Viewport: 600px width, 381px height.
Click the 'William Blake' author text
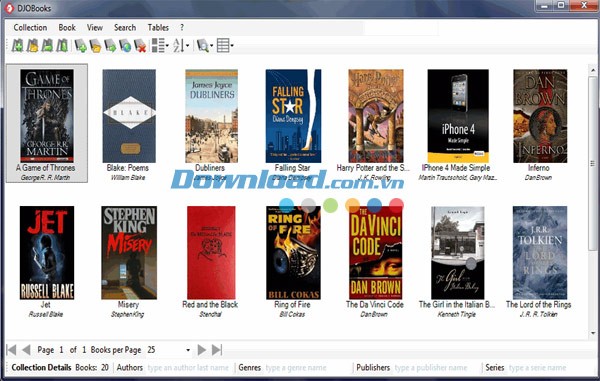tap(128, 177)
